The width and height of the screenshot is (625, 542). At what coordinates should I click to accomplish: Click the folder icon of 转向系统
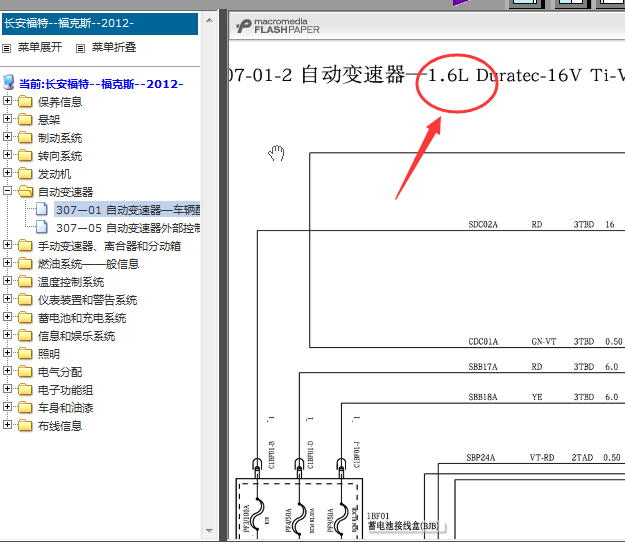pos(25,155)
